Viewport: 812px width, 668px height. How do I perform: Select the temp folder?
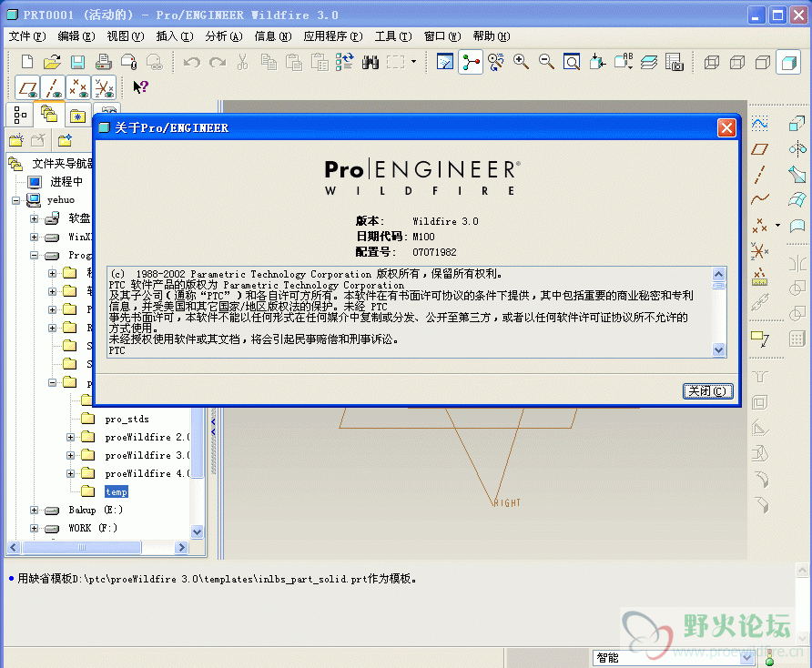click(116, 492)
